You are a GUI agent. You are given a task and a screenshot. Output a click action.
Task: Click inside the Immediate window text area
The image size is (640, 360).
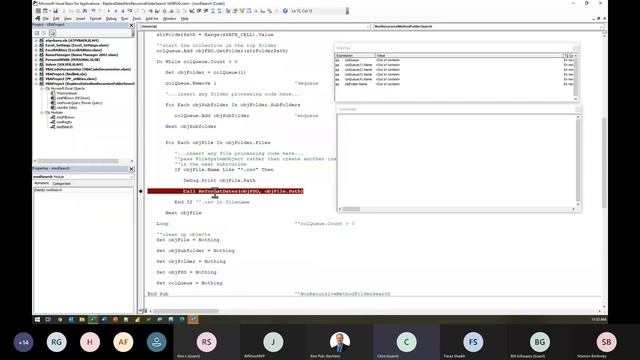tap(456, 159)
